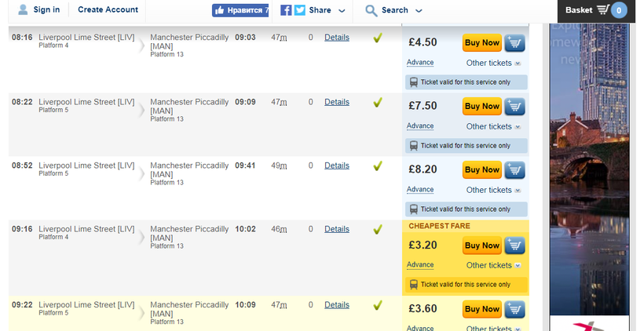This screenshot has height=331, width=644.
Task: Open the Basket icon in the header
Action: 602,10
